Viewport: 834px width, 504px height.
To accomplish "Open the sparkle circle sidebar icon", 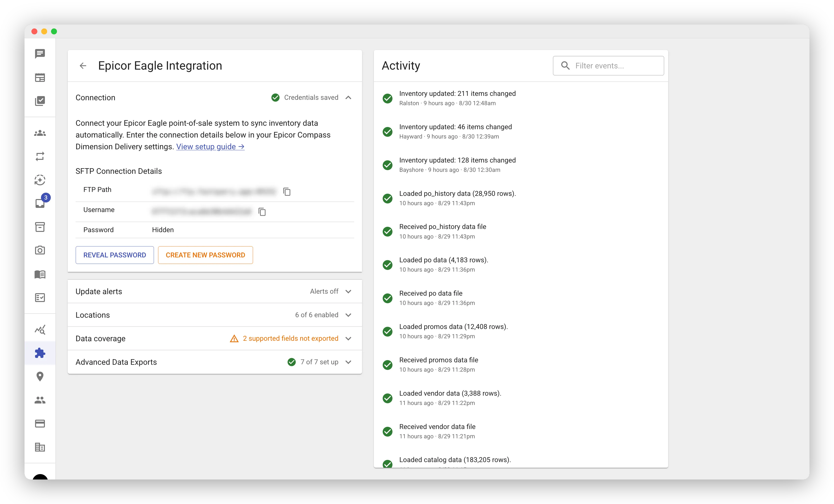I will [40, 180].
